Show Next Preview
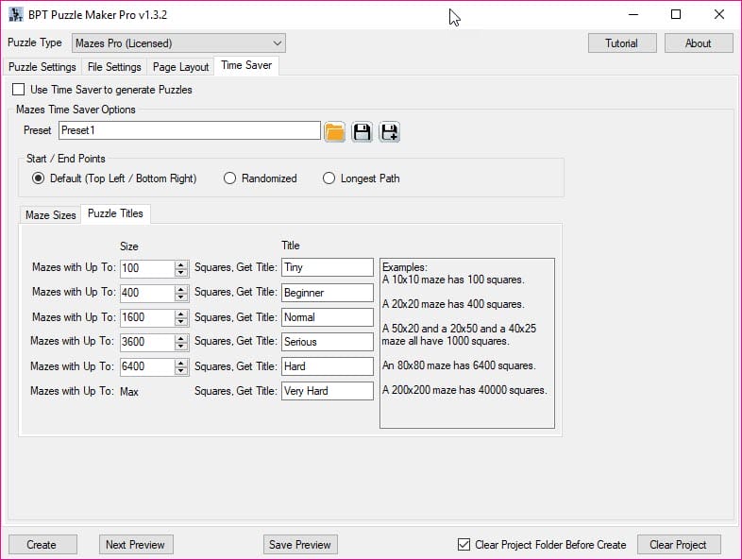The image size is (742, 560). [x=136, y=544]
